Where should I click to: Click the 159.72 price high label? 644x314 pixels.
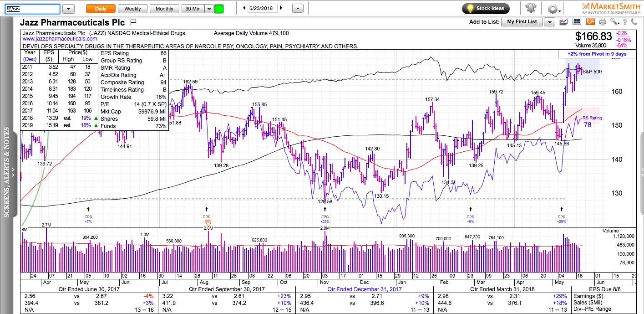pyautogui.click(x=496, y=92)
